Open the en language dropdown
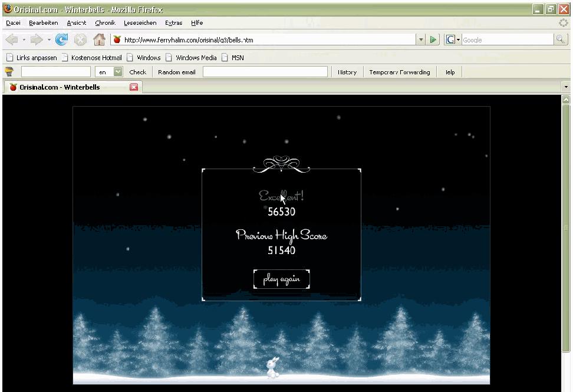This screenshot has height=392, width=573. pyautogui.click(x=118, y=71)
